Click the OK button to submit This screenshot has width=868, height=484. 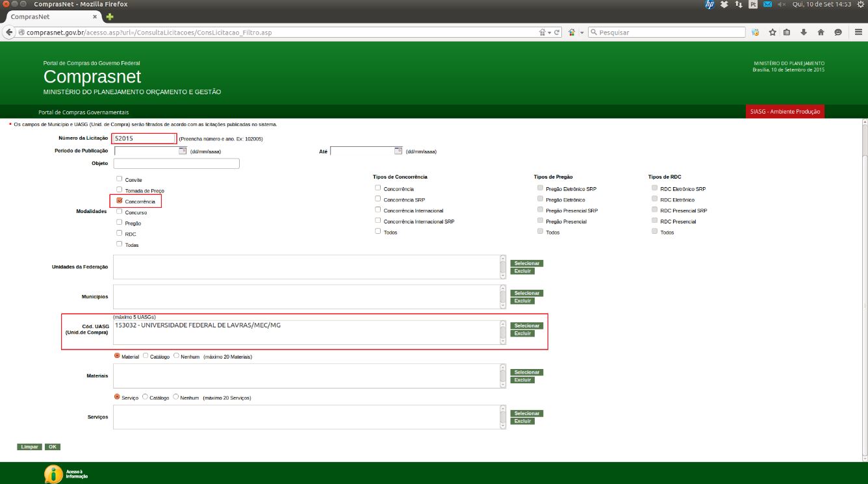click(x=53, y=447)
